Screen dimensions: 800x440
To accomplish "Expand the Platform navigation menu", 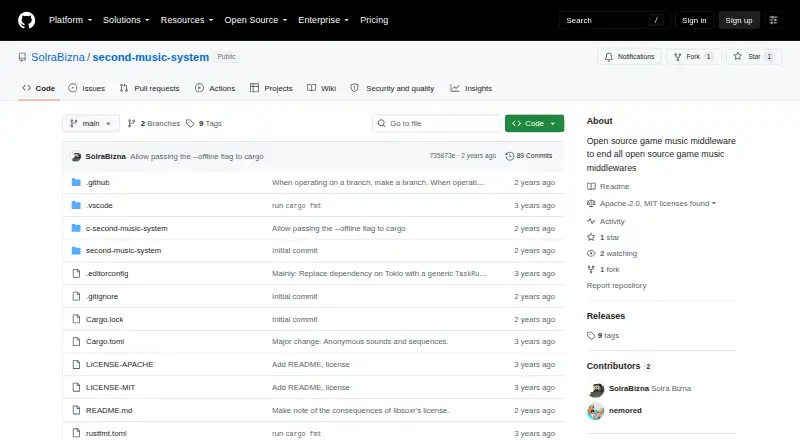I will (70, 20).
